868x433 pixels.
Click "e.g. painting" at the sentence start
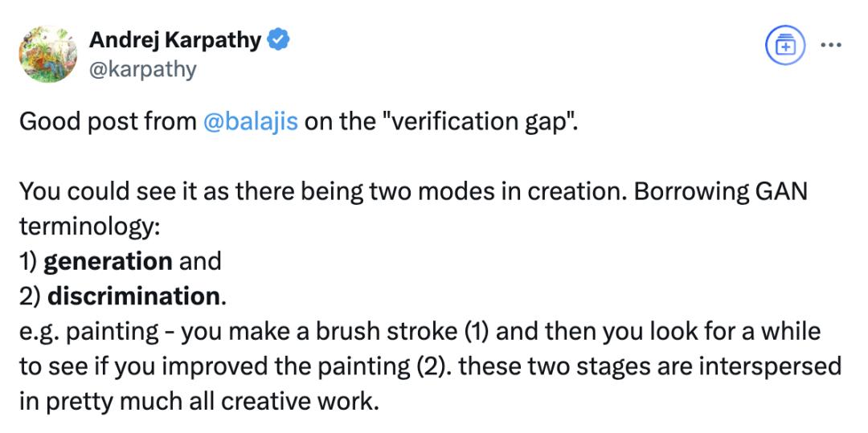coord(88,332)
